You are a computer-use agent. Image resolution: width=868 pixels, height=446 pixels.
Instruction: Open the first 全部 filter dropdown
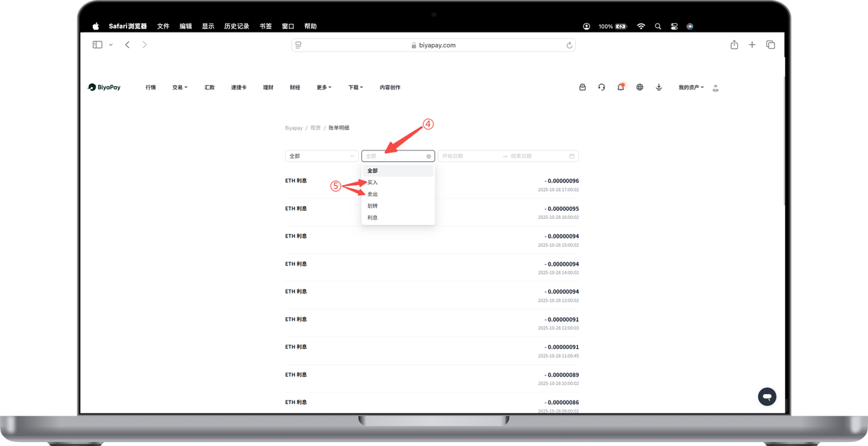[x=321, y=156]
